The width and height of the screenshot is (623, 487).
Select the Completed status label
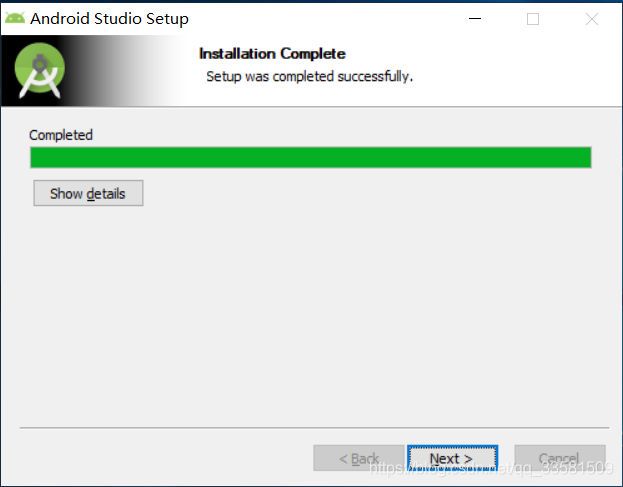coord(61,135)
